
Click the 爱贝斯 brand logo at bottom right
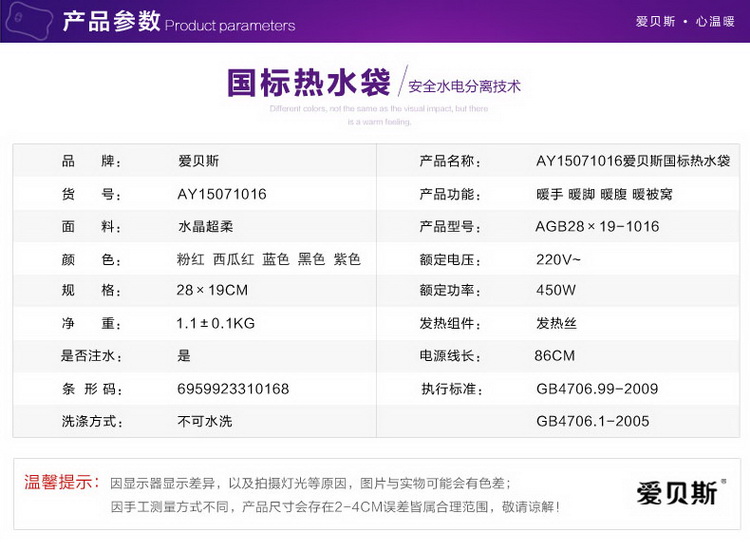pyautogui.click(x=680, y=493)
